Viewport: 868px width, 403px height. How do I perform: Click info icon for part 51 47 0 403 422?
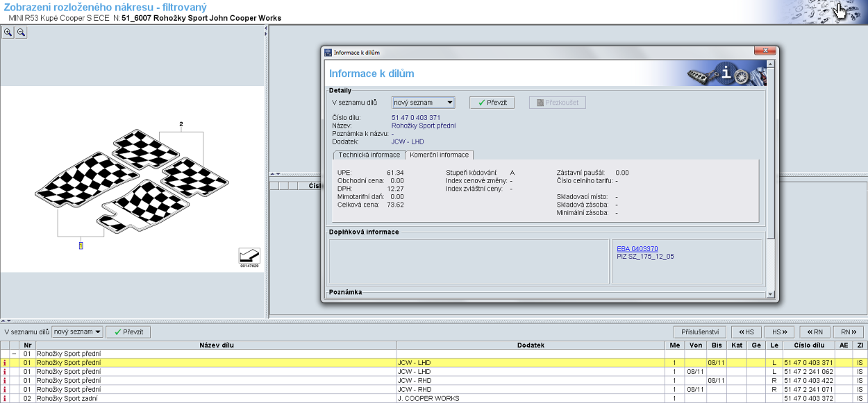point(5,381)
